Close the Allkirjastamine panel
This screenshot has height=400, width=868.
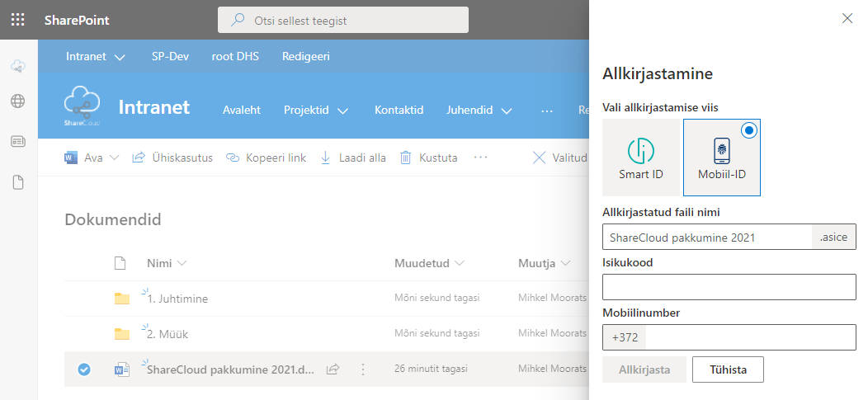click(847, 18)
